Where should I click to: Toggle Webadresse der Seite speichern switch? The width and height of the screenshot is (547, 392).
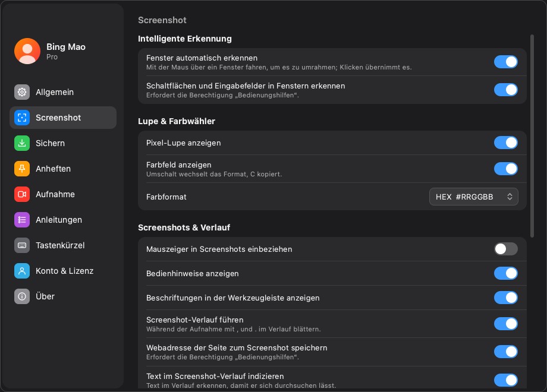[505, 352]
